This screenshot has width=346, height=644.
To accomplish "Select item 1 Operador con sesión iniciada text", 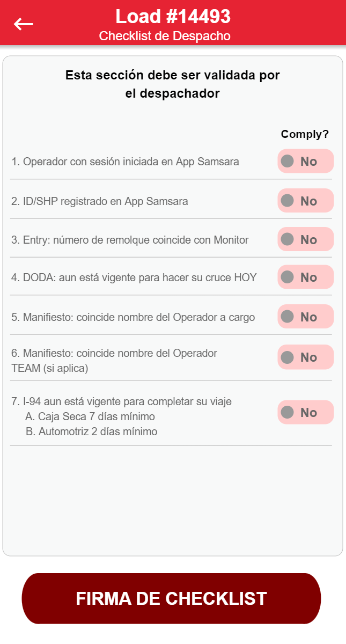I will [x=126, y=162].
